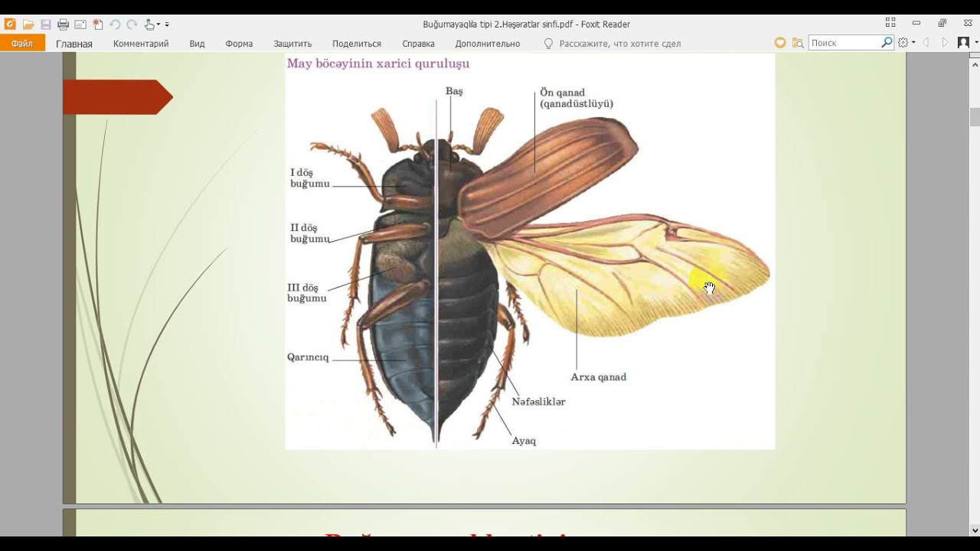Open the touch mode dropdown arrow
The width and height of the screenshot is (980, 551).
point(158,24)
